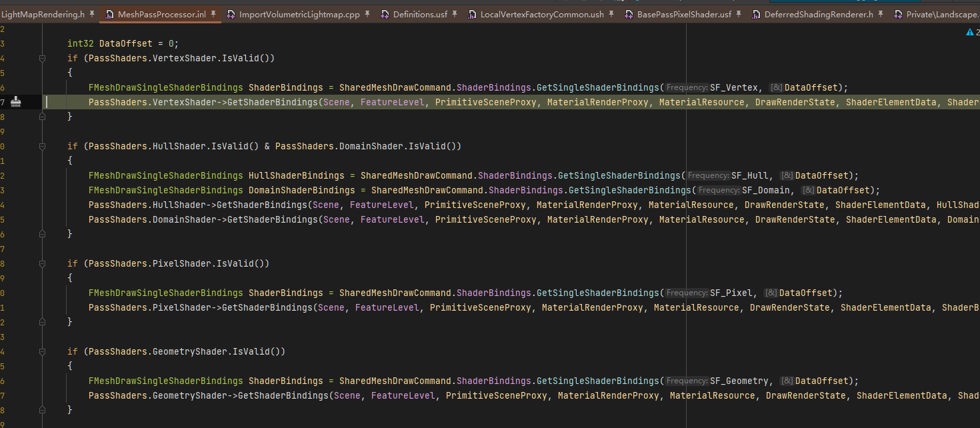The width and height of the screenshot is (980, 428).
Task: Click the LocalVertexFactoryCommon.ush file type icon
Action: pyautogui.click(x=472, y=14)
